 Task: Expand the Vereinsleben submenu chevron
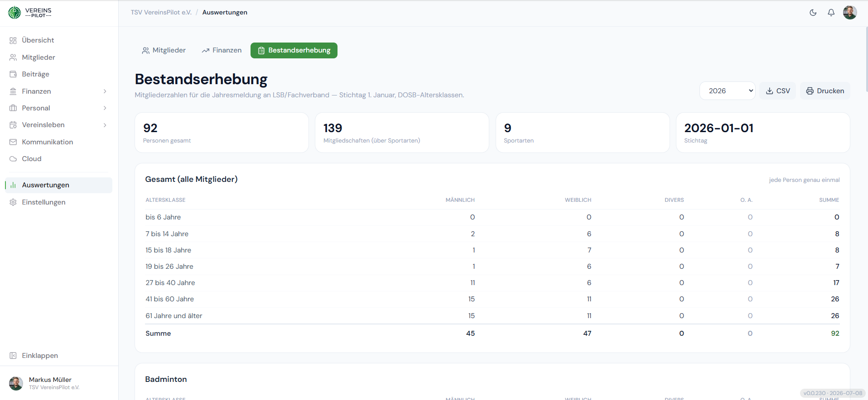click(105, 125)
